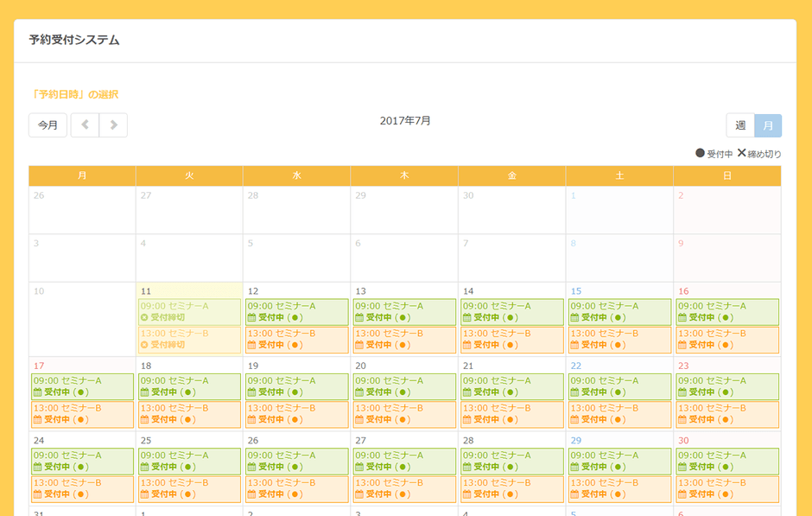
Task: Click the date number 15 cell
Action: click(x=575, y=291)
